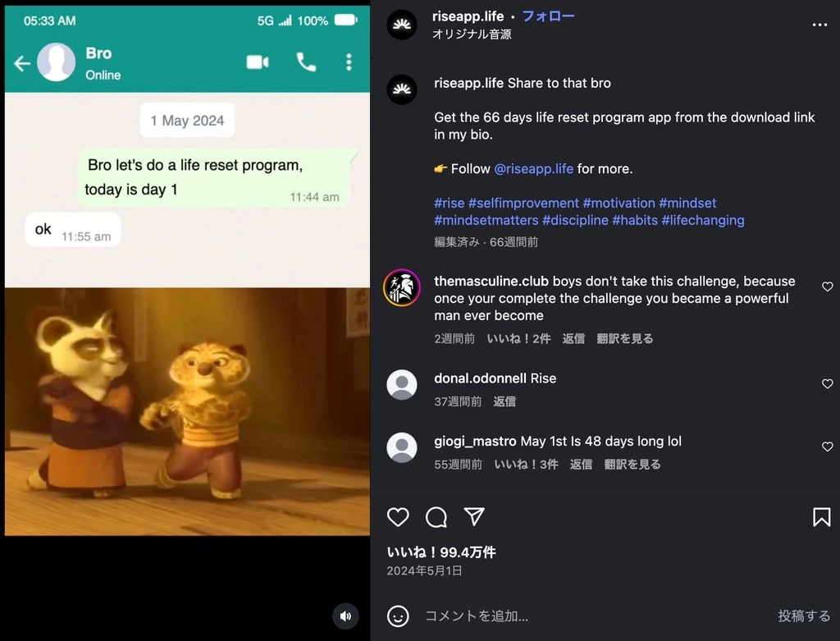Mute the video with speaker icon
Image resolution: width=840 pixels, height=641 pixels.
pyautogui.click(x=345, y=616)
